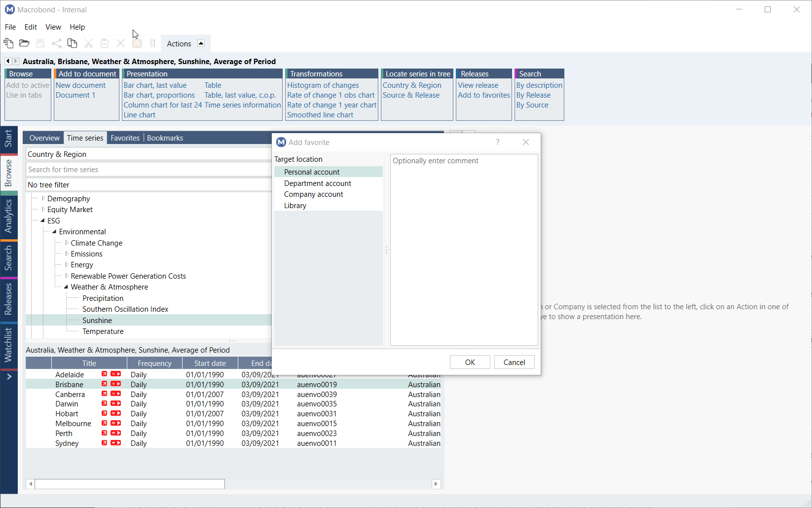Click the Copy toolbar icon
Screen dimensions: 812x508
[72, 43]
